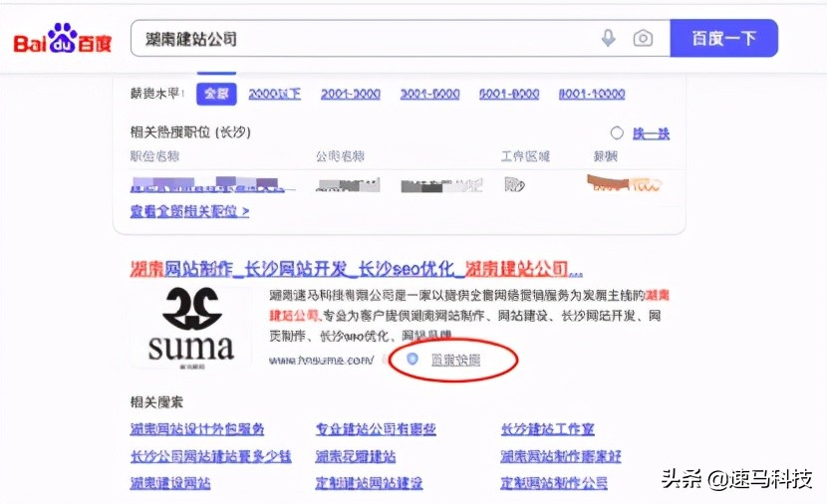Viewport: 827px width, 504px height.
Task: Click the 工作区域 column header
Action: 525,156
